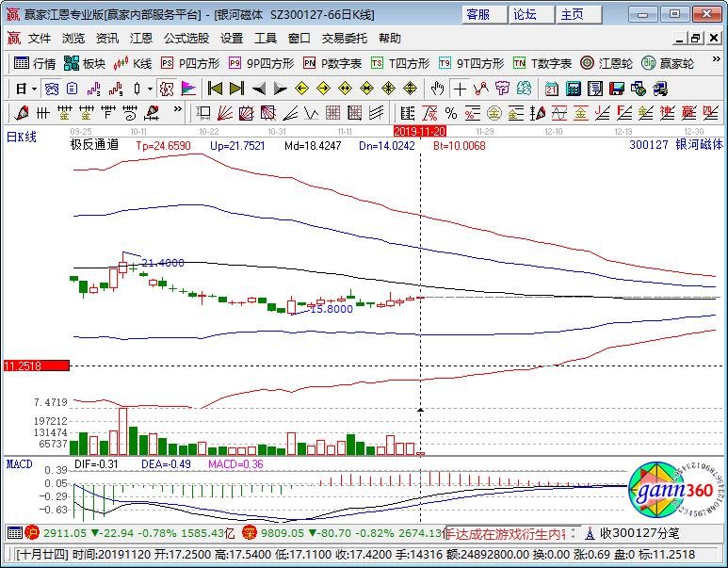Click the 2019-11-20 date marker on axis

point(420,132)
